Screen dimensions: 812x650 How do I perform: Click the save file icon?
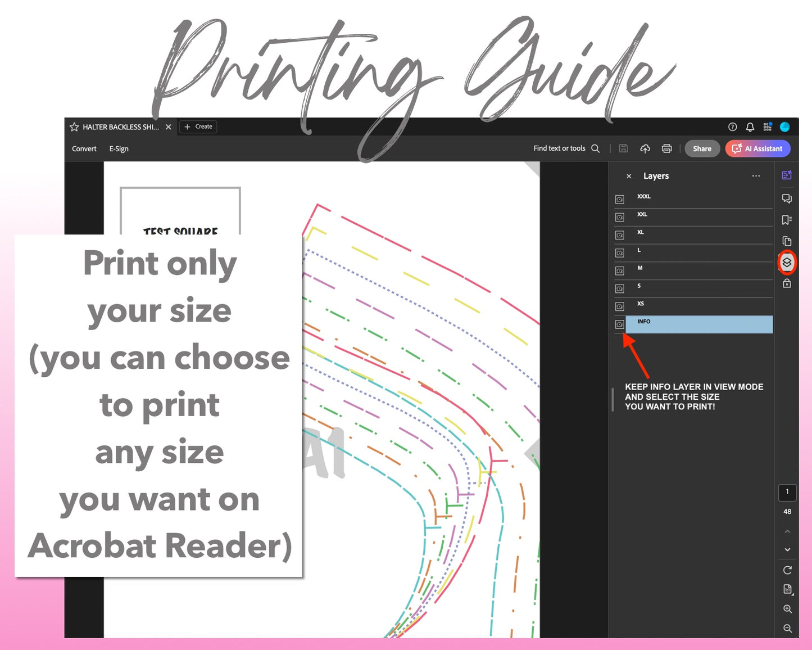pyautogui.click(x=623, y=148)
